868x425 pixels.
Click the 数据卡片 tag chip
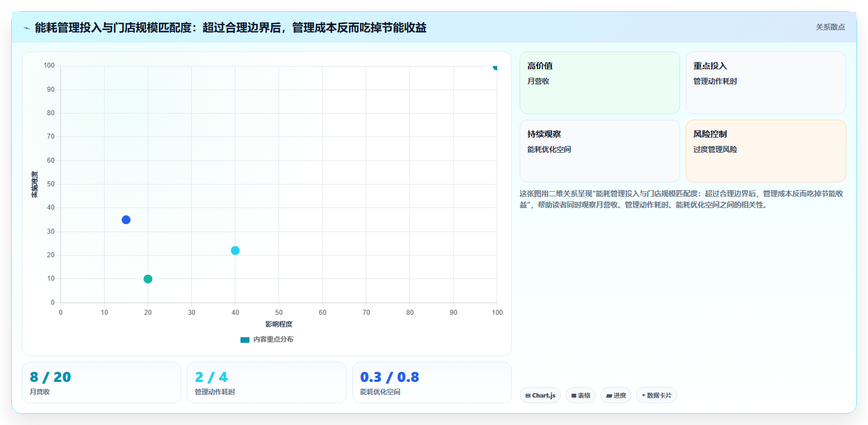pos(657,395)
